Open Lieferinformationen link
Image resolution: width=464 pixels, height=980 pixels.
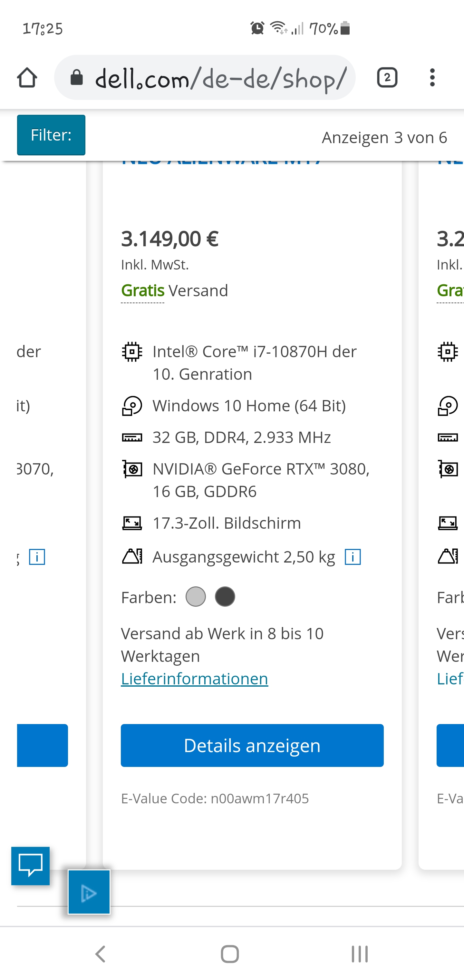tap(194, 679)
